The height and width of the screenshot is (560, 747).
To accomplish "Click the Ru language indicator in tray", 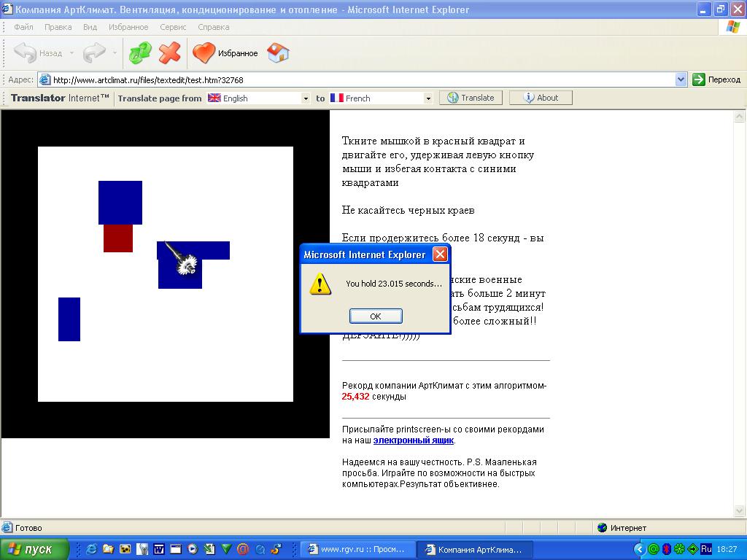I will [x=705, y=549].
